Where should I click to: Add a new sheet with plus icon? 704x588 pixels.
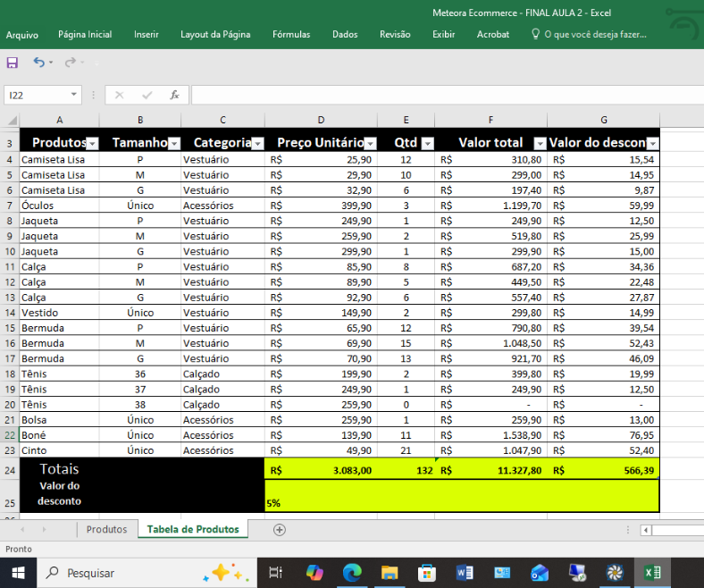click(280, 529)
